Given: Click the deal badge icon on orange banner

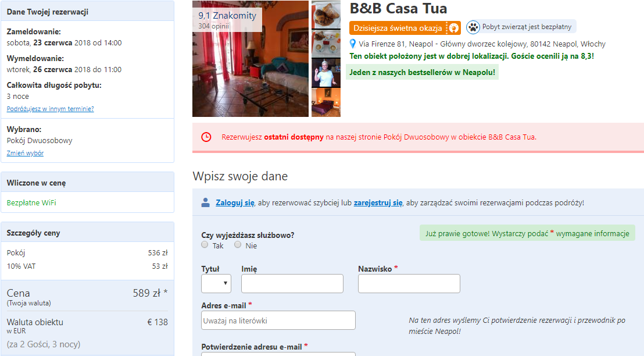Looking at the screenshot, I should pos(453,28).
